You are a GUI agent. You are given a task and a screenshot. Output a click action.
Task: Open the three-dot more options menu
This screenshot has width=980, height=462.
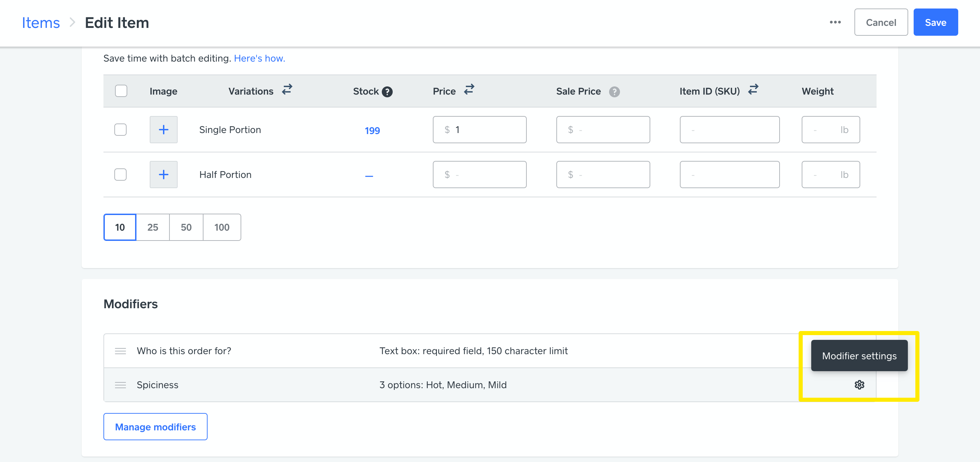click(835, 22)
